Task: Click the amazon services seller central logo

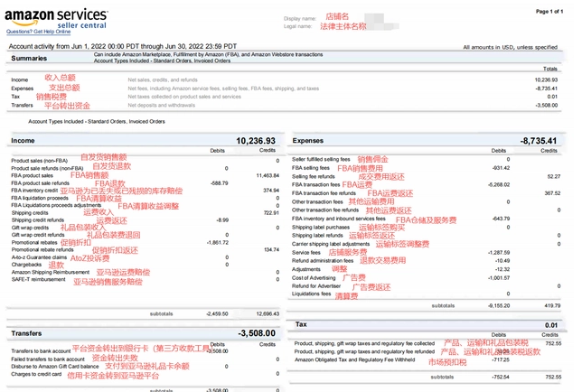Action: point(56,18)
